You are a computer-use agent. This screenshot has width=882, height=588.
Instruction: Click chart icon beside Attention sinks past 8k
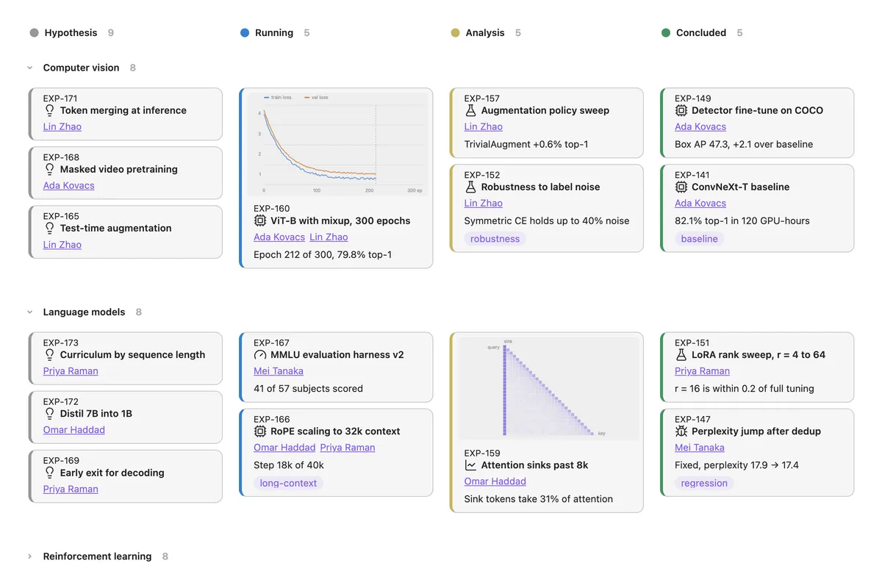pyautogui.click(x=471, y=465)
